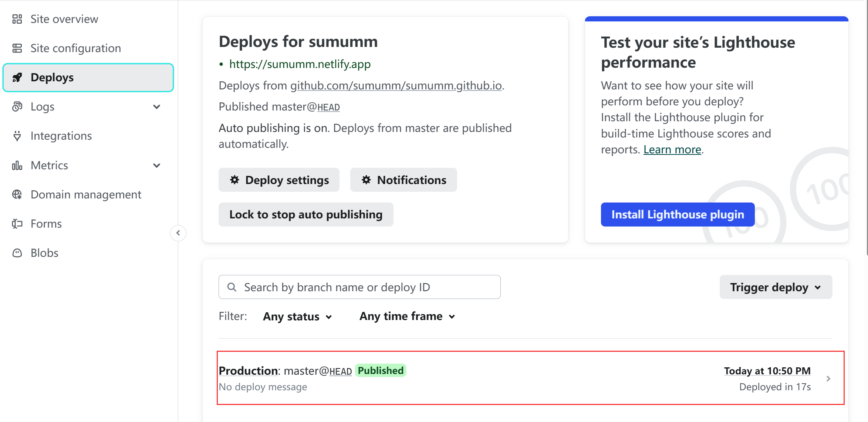
Task: Select Deploys in the sidebar
Action: [88, 77]
